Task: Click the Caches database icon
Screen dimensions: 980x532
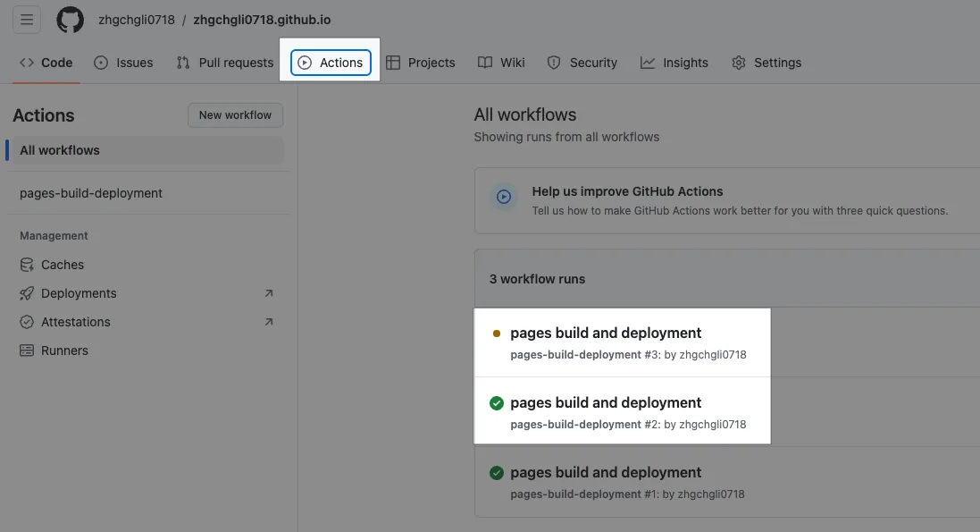Action: (x=27, y=265)
